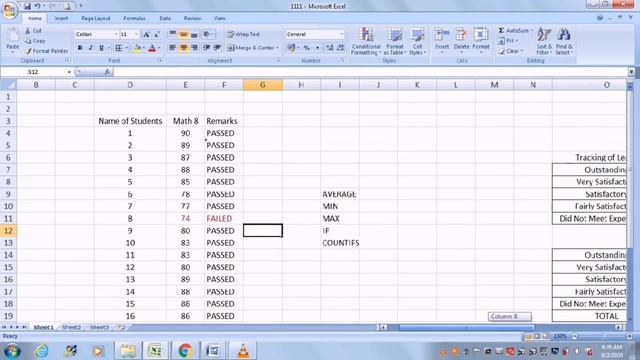Open the Calibri font name dropdown
Viewport: 640px width, 360px height.
[116, 34]
